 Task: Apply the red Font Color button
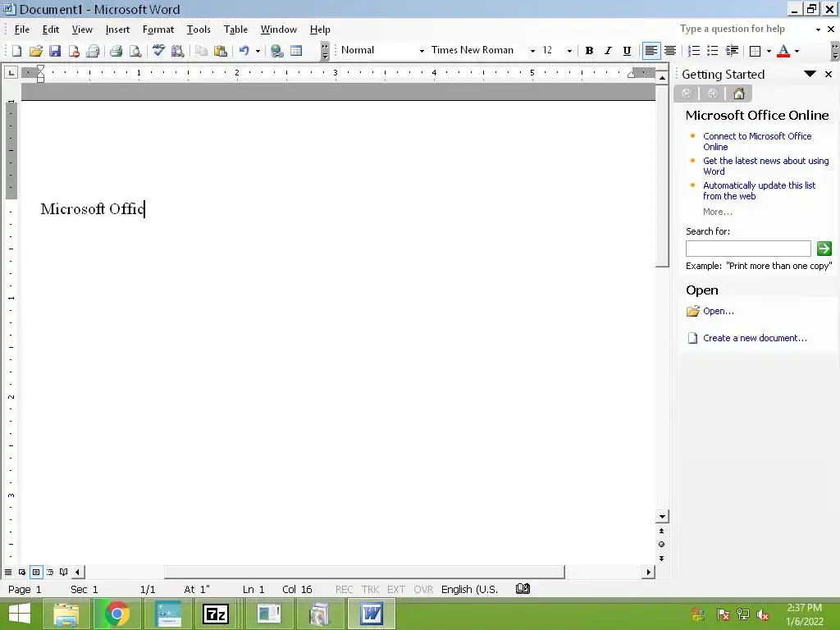coord(783,51)
